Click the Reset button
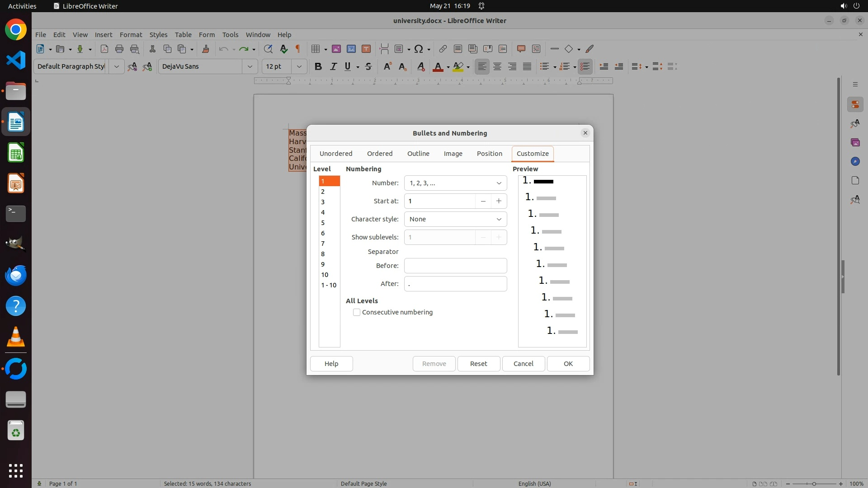This screenshot has width=868, height=488. [x=478, y=364]
